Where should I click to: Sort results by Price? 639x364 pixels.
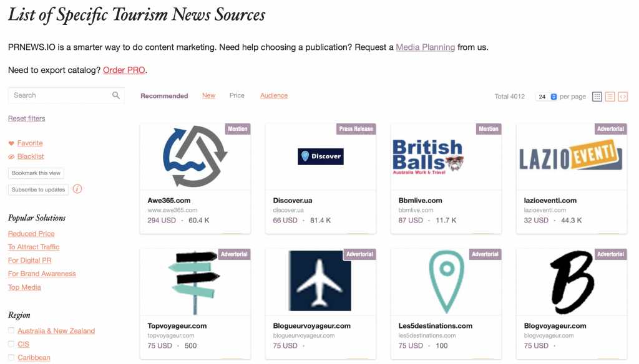tap(237, 95)
